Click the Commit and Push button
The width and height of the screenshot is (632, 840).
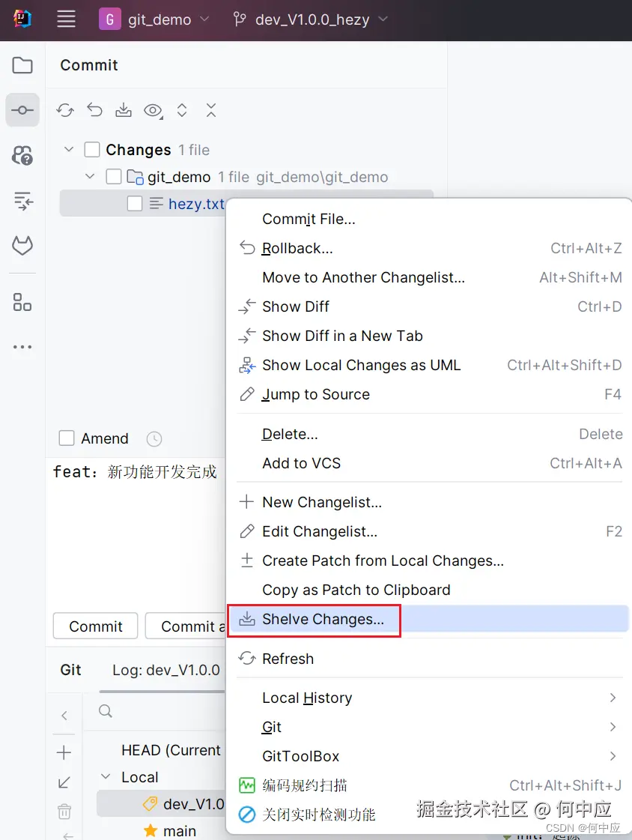[186, 626]
